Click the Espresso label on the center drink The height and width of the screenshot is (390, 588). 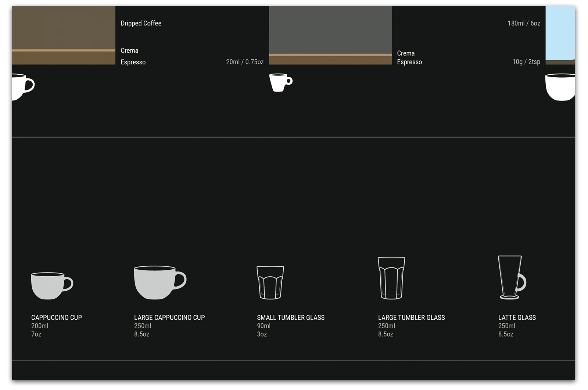coord(409,62)
